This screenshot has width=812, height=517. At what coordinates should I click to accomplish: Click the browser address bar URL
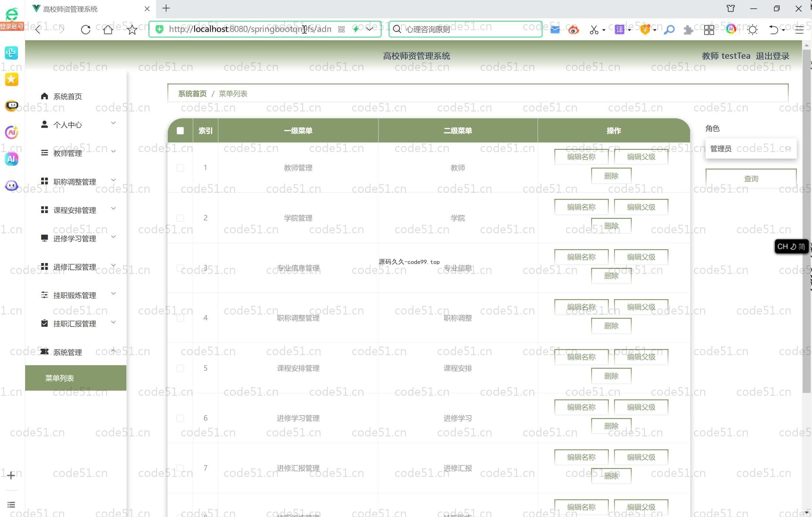pyautogui.click(x=250, y=29)
